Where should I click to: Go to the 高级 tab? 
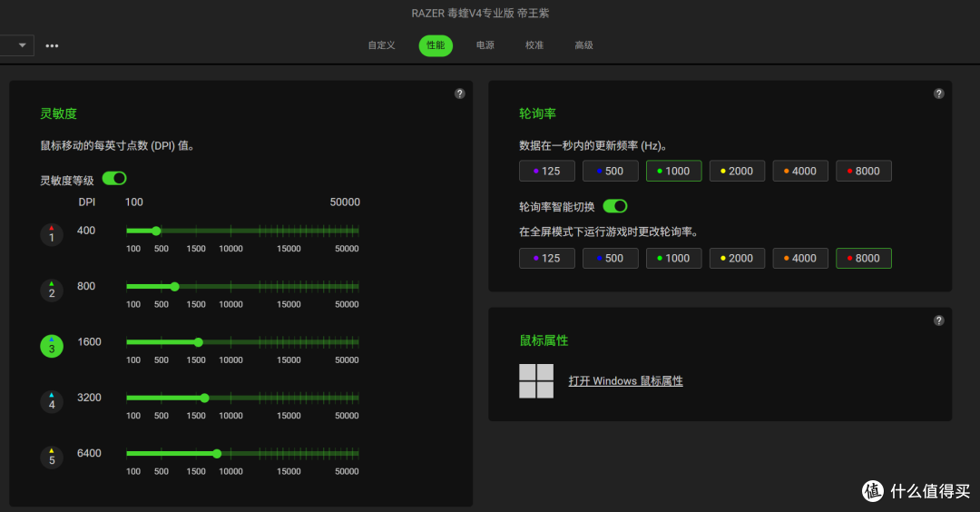coord(583,45)
